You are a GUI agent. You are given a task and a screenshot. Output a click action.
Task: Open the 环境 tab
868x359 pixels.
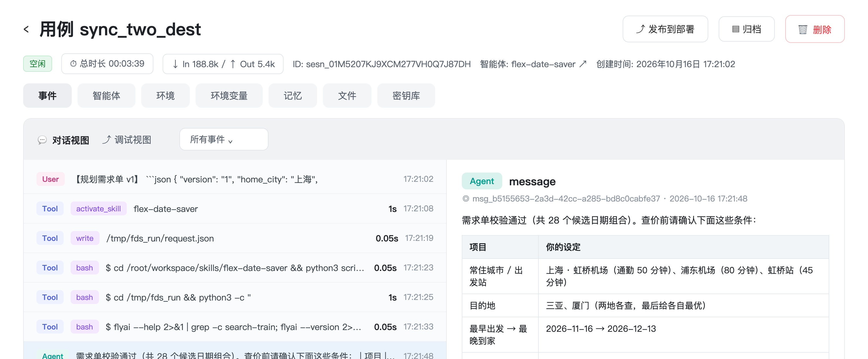(165, 96)
